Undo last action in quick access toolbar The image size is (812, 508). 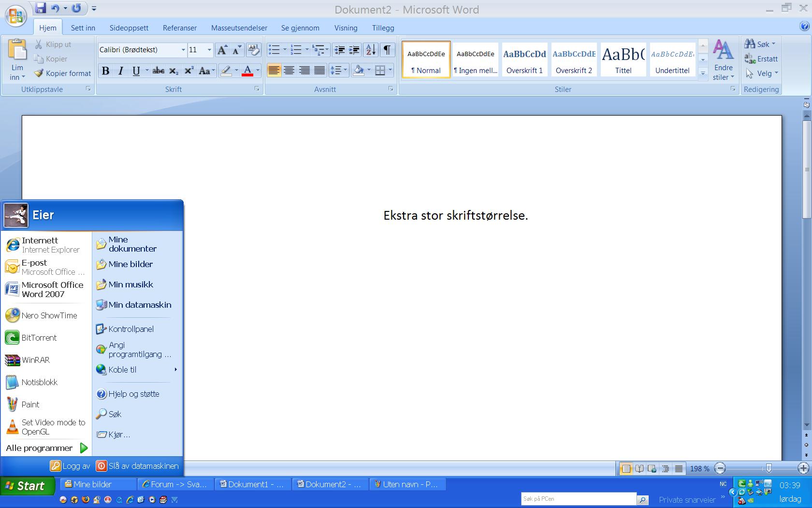[x=55, y=8]
